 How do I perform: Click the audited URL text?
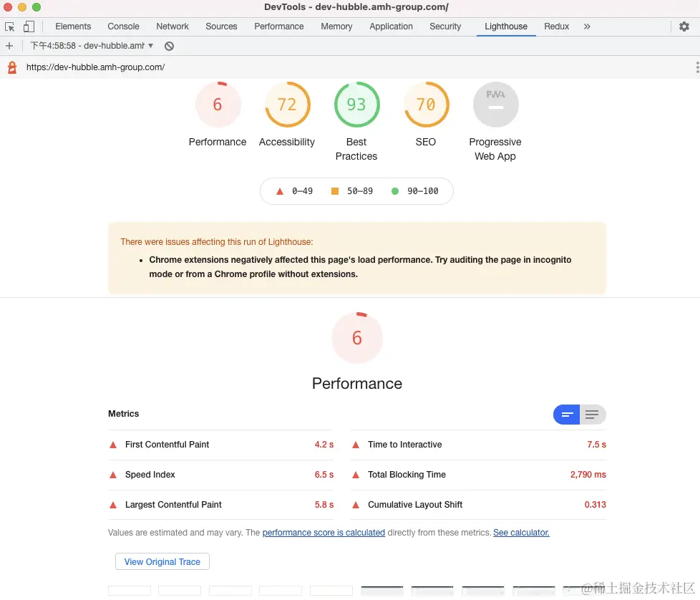(95, 67)
